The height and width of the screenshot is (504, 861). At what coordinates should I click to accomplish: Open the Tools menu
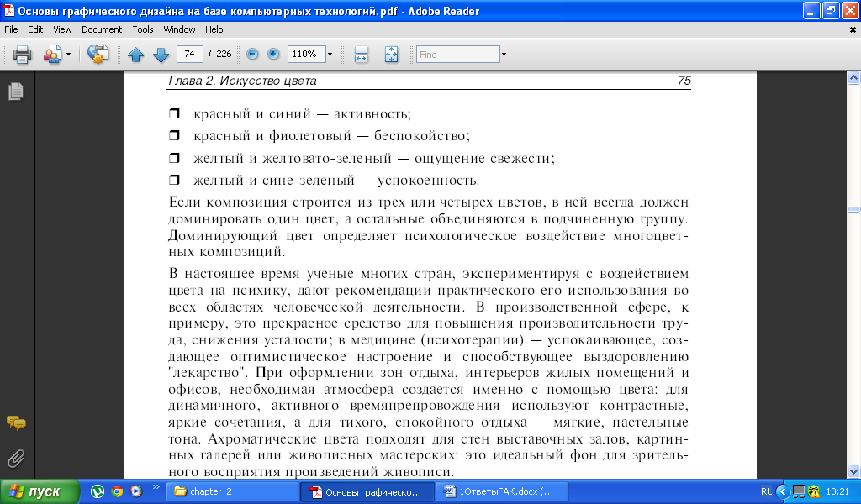[x=143, y=29]
